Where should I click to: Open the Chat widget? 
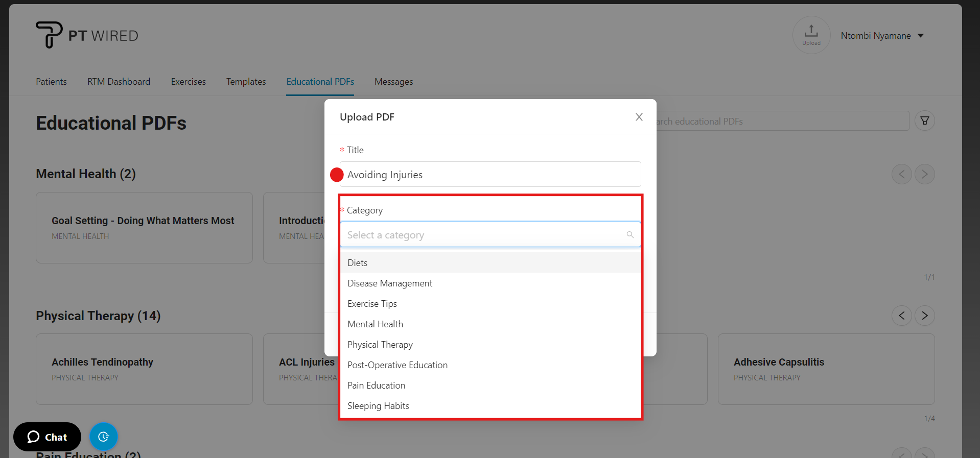[x=47, y=437]
